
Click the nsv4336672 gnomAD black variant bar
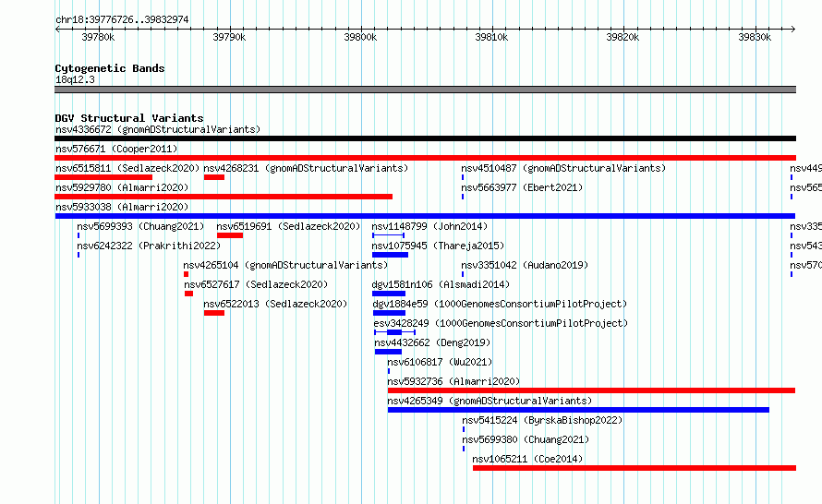point(425,138)
